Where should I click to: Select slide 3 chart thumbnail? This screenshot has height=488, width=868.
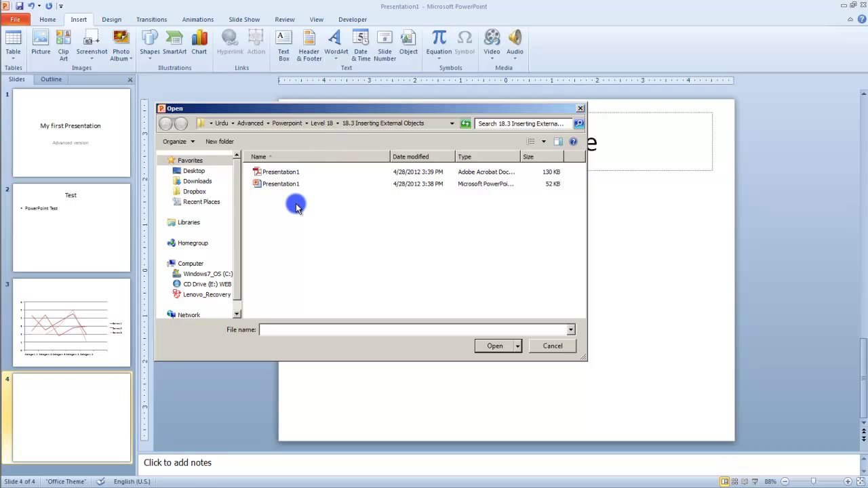point(71,323)
